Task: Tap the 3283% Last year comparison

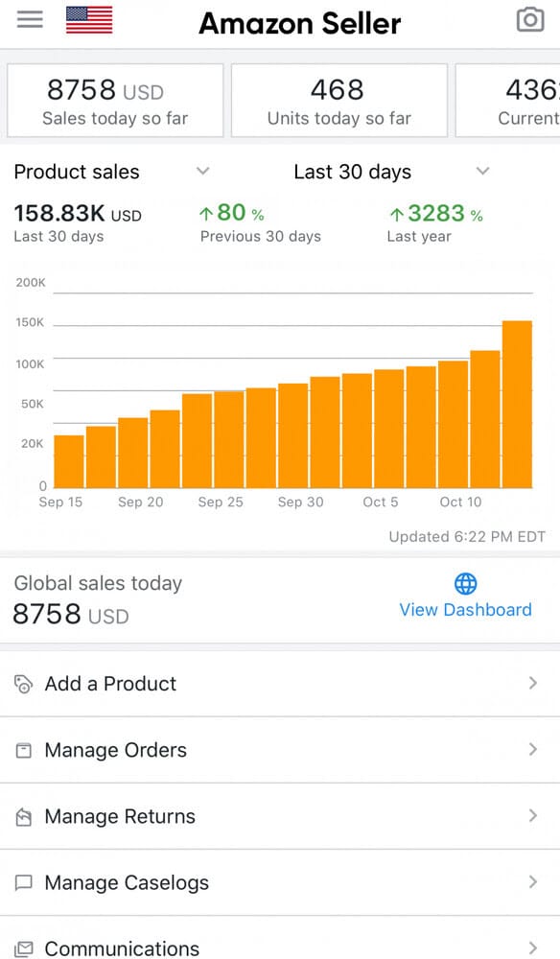Action: click(435, 223)
